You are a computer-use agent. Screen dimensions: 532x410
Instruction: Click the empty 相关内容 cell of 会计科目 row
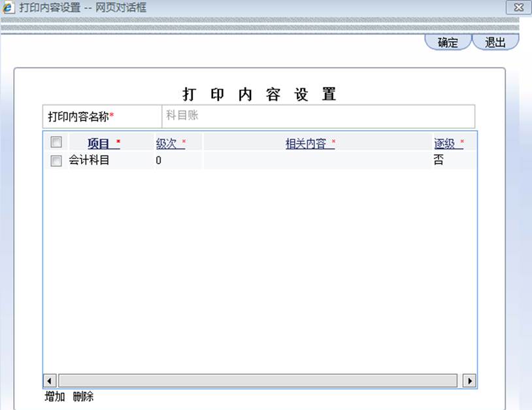[x=318, y=160]
